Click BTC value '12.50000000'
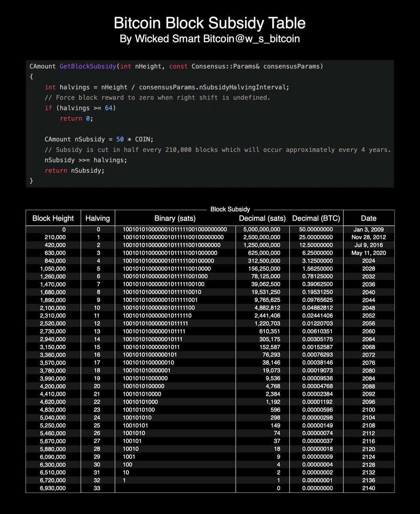The image size is (420, 514). (x=316, y=245)
